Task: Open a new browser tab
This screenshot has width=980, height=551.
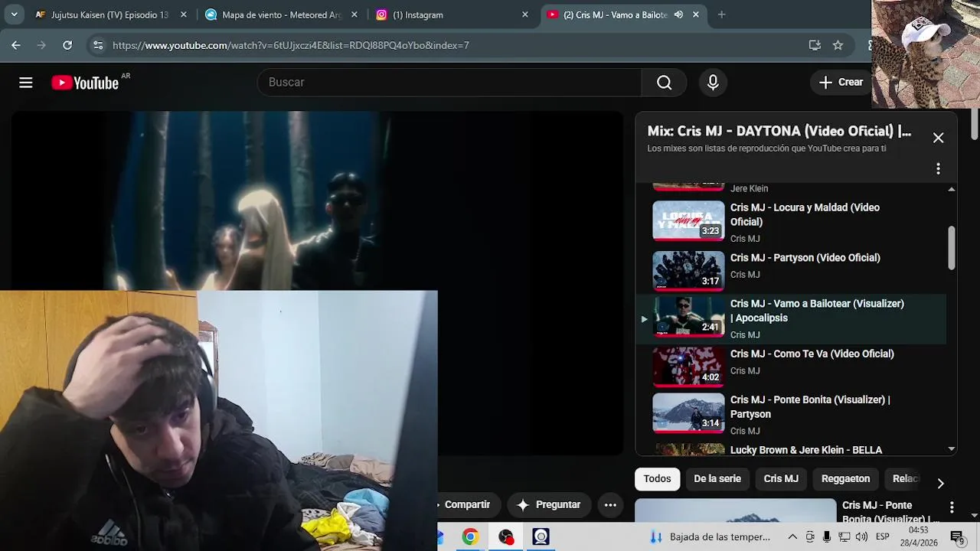Action: [x=721, y=15]
